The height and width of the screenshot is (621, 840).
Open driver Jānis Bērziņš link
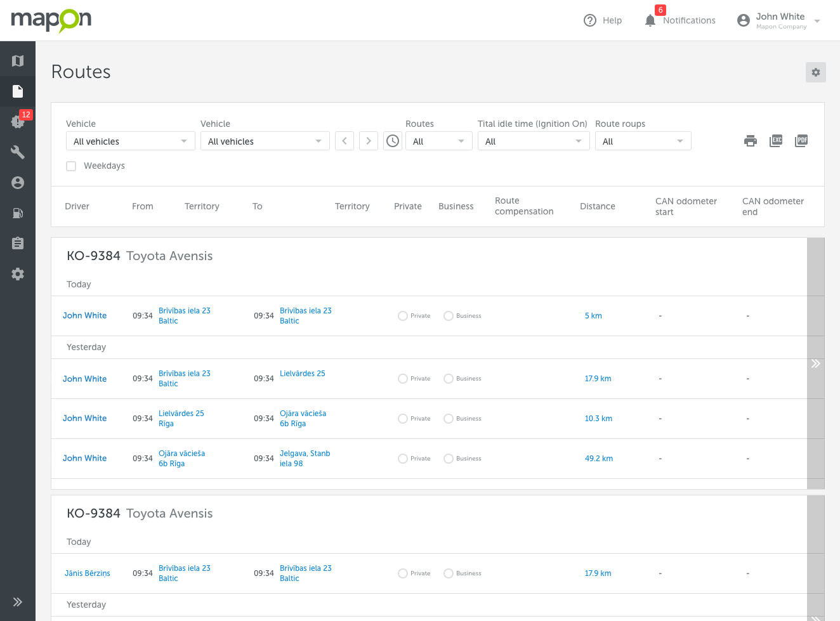[88, 573]
